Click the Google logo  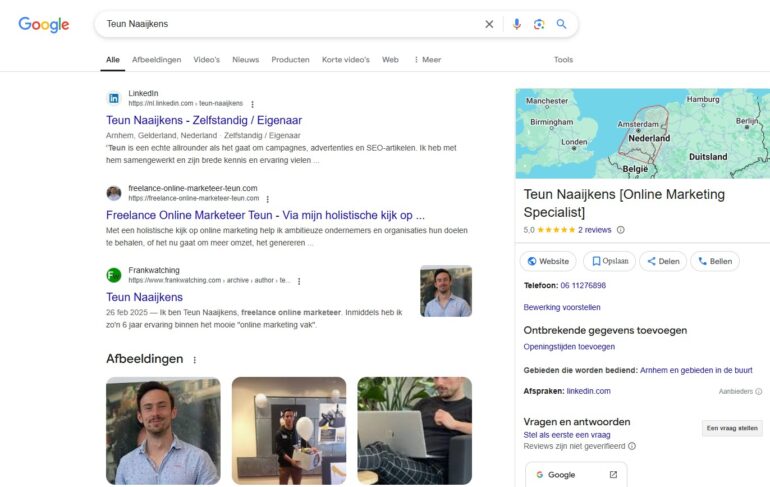point(44,24)
